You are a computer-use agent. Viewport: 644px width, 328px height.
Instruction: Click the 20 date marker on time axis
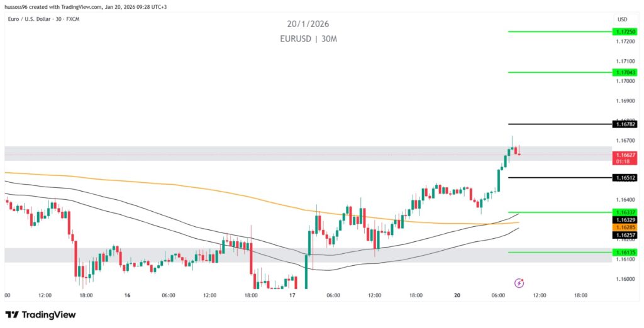[x=458, y=295]
